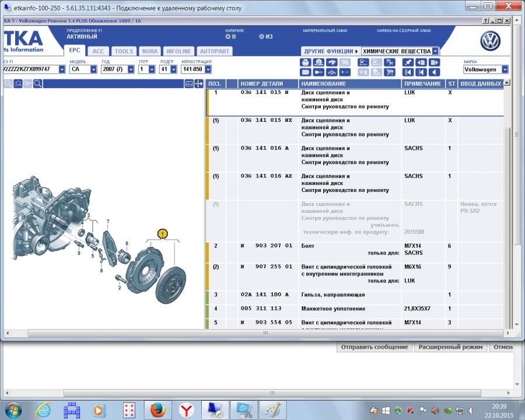525x420 pixels.
Task: Select the 'ИЗ' availability radio button
Action: pyautogui.click(x=262, y=37)
